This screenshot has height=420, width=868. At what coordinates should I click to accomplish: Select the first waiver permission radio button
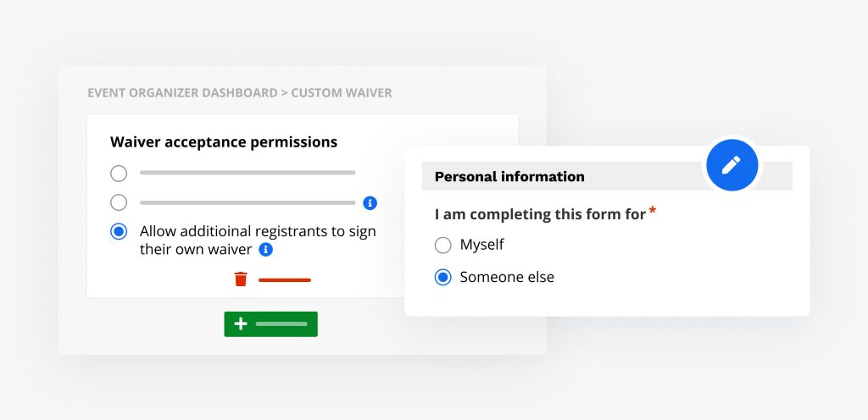[119, 174]
